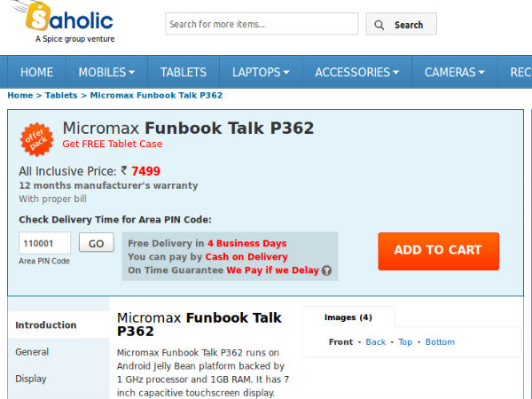The width and height of the screenshot is (532, 399).
Task: Open the Tablets breadcrumb link
Action: [60, 95]
